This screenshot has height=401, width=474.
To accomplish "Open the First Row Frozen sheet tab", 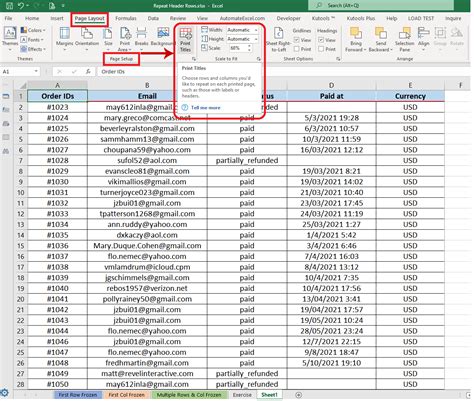I will click(x=78, y=395).
